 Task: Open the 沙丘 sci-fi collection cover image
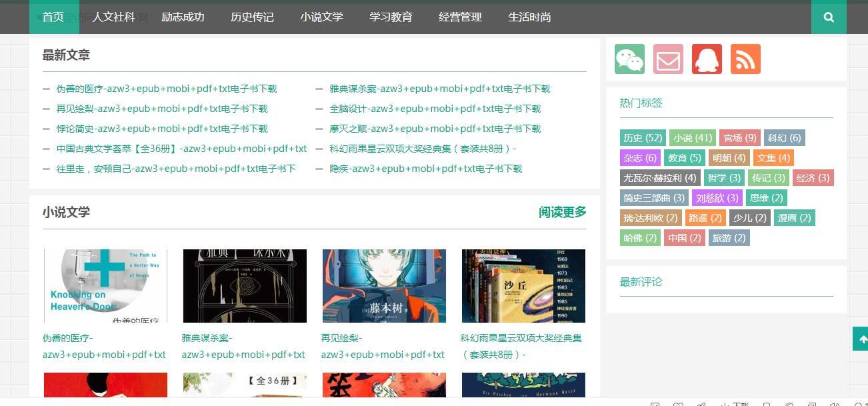523,285
